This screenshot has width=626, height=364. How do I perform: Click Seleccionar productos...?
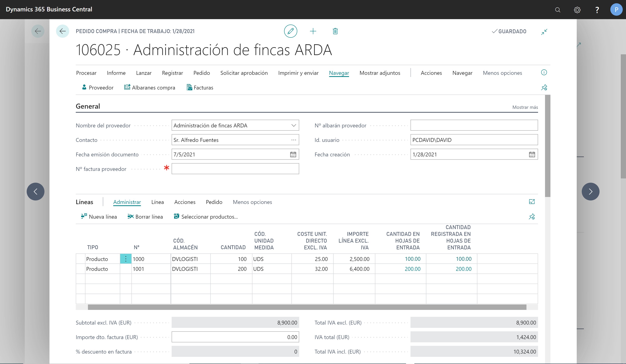(206, 217)
